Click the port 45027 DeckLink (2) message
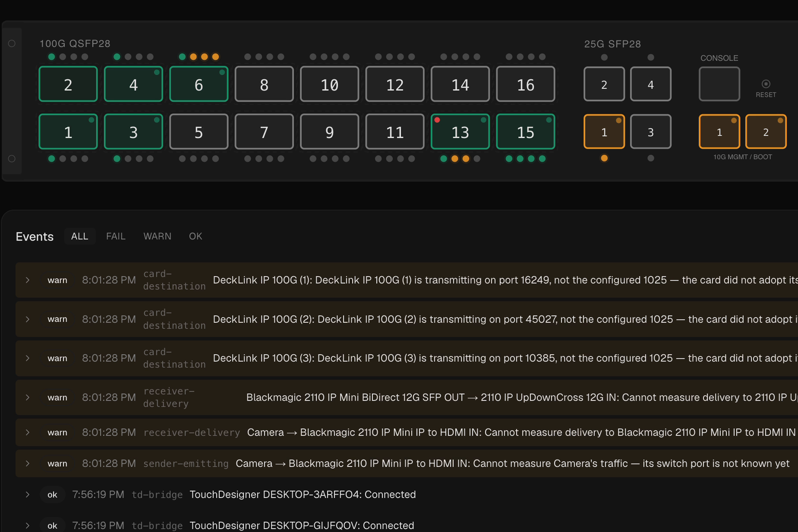 coord(505,319)
